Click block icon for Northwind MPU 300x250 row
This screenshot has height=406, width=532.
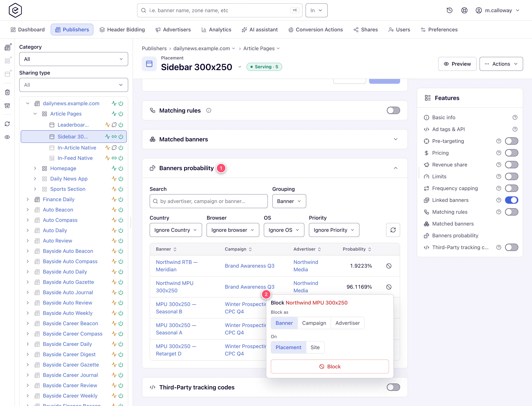click(x=388, y=287)
